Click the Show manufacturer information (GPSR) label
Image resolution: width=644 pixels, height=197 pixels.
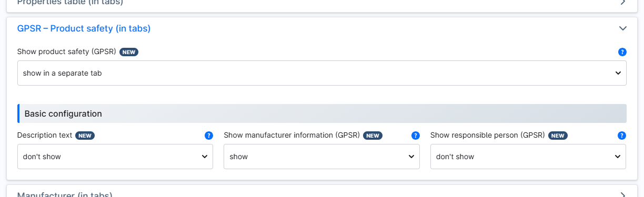click(x=292, y=135)
